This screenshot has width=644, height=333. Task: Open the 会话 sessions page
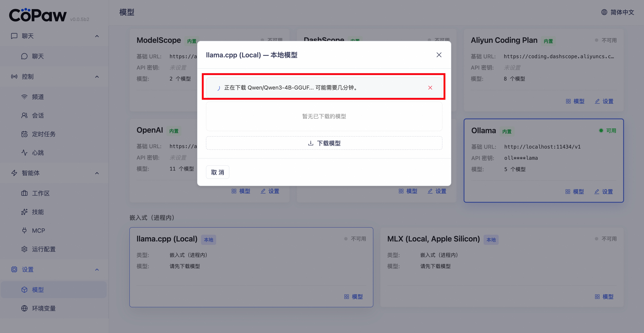(x=38, y=115)
